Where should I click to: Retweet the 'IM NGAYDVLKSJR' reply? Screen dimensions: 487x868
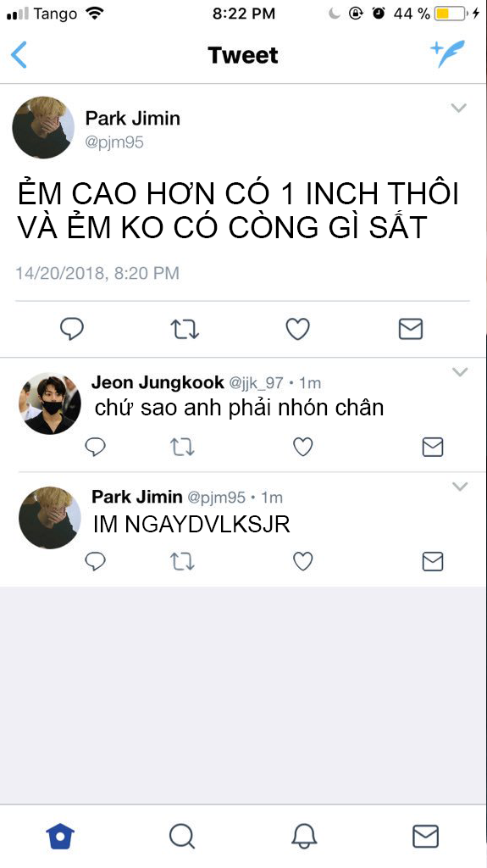click(182, 561)
